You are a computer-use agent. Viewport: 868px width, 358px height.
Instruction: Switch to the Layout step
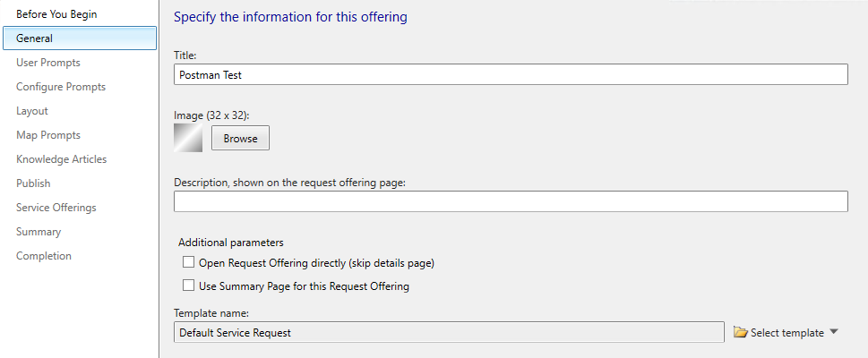point(32,111)
